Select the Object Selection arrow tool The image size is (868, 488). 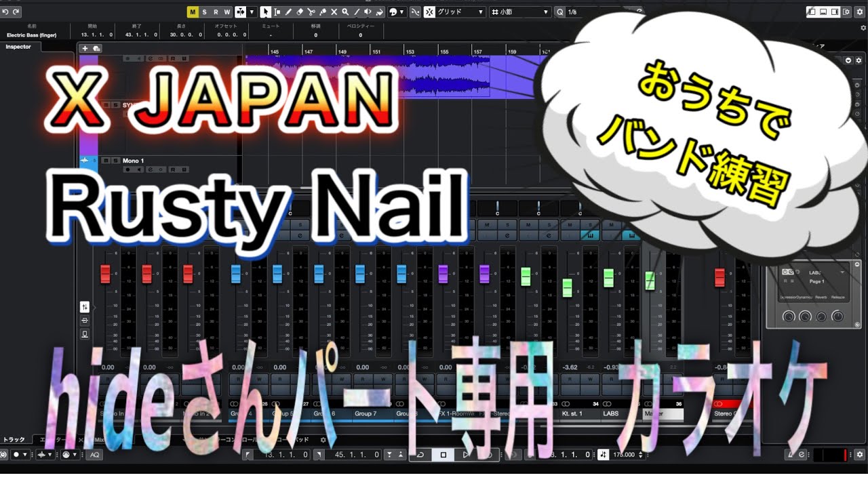[x=264, y=12]
